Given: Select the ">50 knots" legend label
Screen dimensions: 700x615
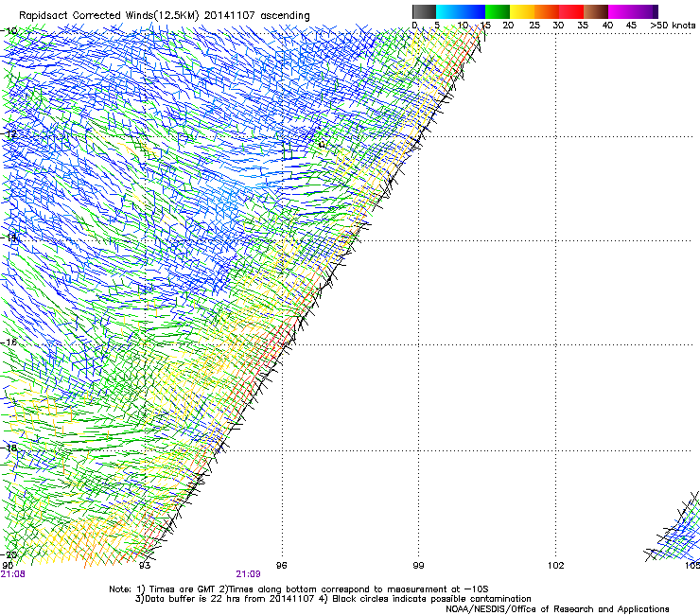Looking at the screenshot, I should [673, 26].
